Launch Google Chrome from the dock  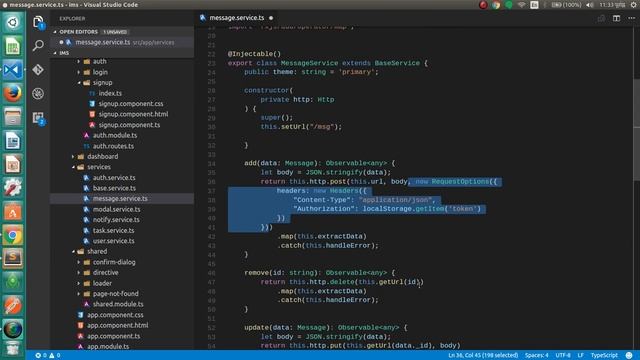(13, 235)
